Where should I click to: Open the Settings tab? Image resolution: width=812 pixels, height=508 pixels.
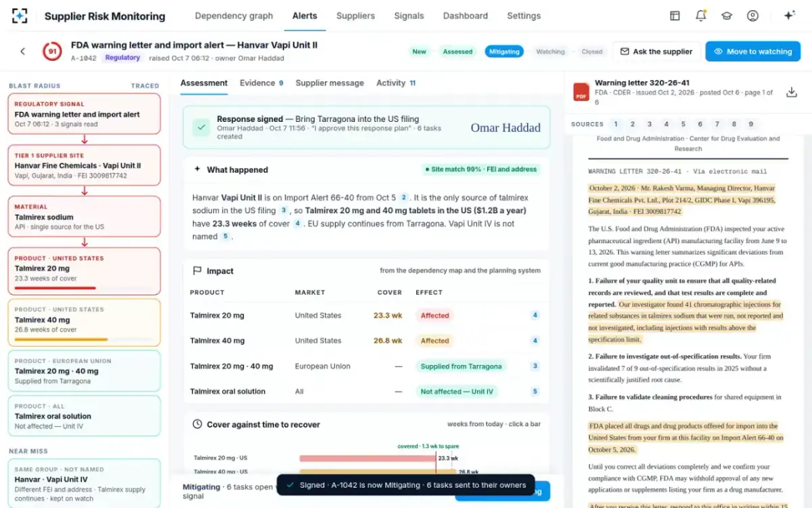524,16
